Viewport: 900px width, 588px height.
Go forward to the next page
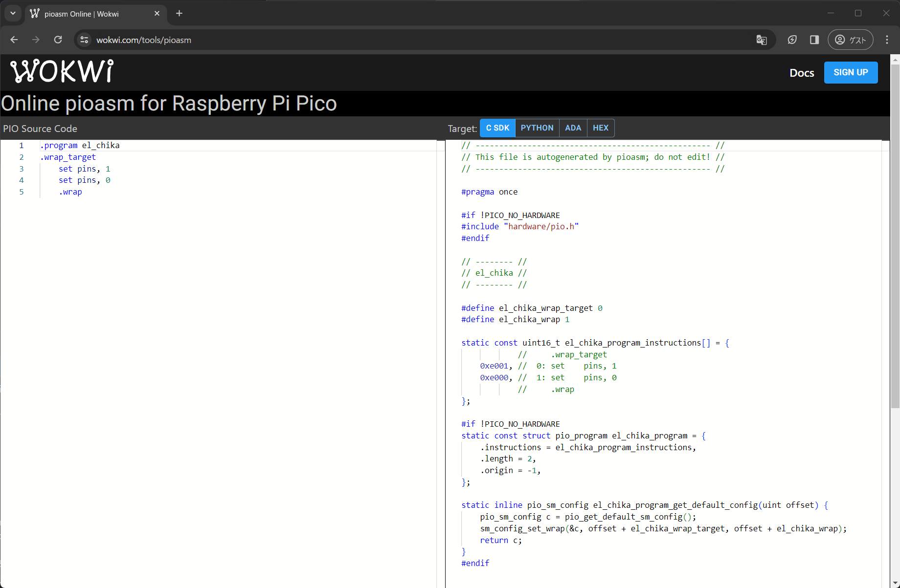point(36,40)
